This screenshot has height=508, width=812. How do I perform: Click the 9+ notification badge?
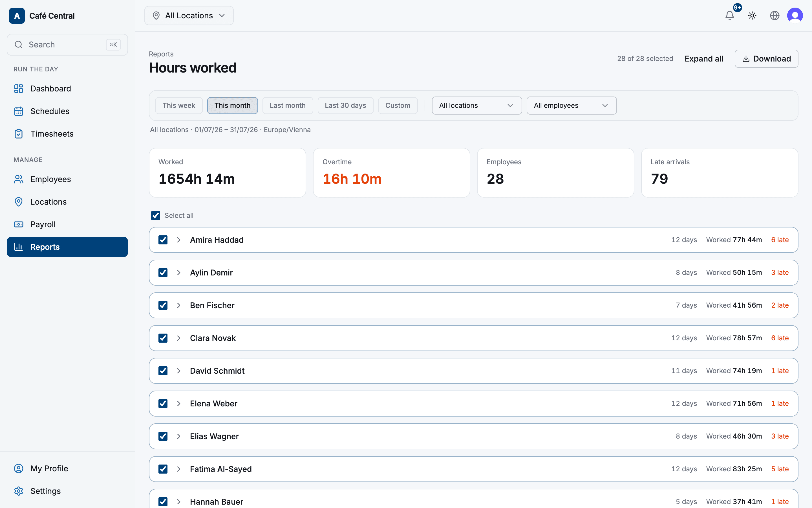[x=737, y=7]
